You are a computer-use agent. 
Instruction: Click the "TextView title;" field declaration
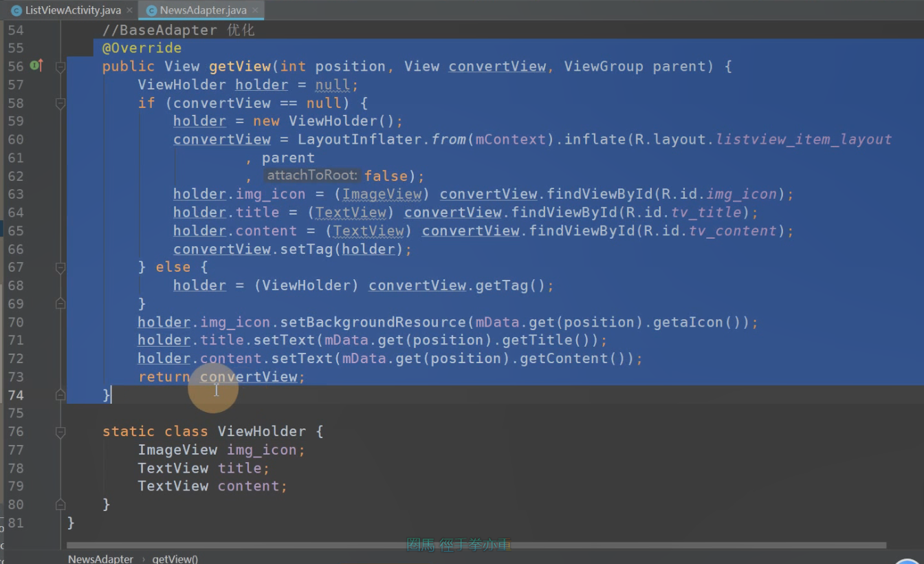point(204,468)
